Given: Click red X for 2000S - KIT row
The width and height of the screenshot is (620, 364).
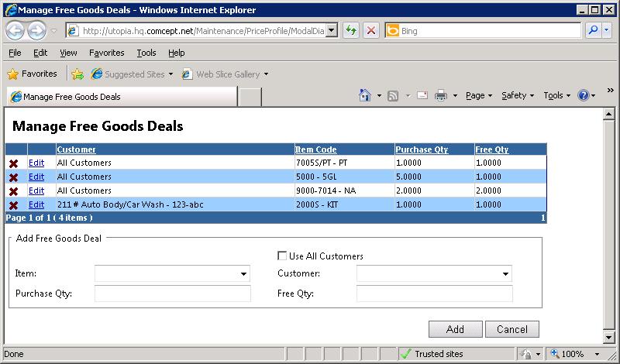Looking at the screenshot, I should point(13,205).
